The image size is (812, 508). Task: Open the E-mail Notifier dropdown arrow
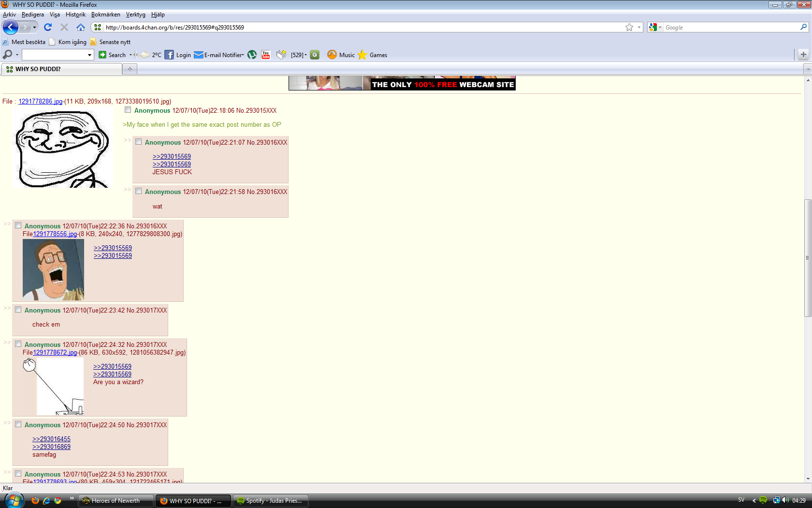(x=243, y=55)
